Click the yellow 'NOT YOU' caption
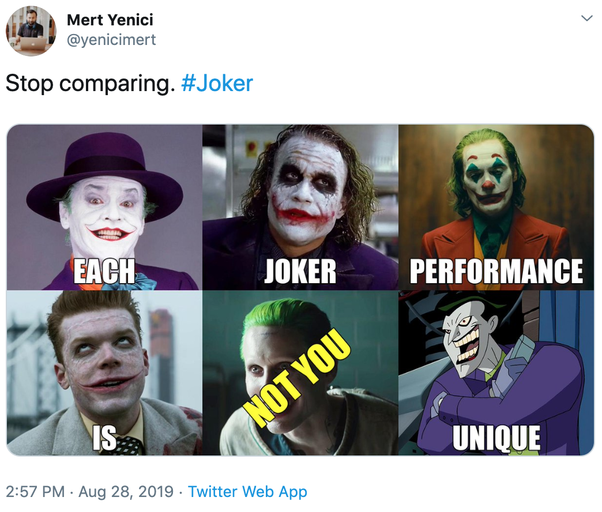This screenshot has width=602, height=512. tap(298, 380)
